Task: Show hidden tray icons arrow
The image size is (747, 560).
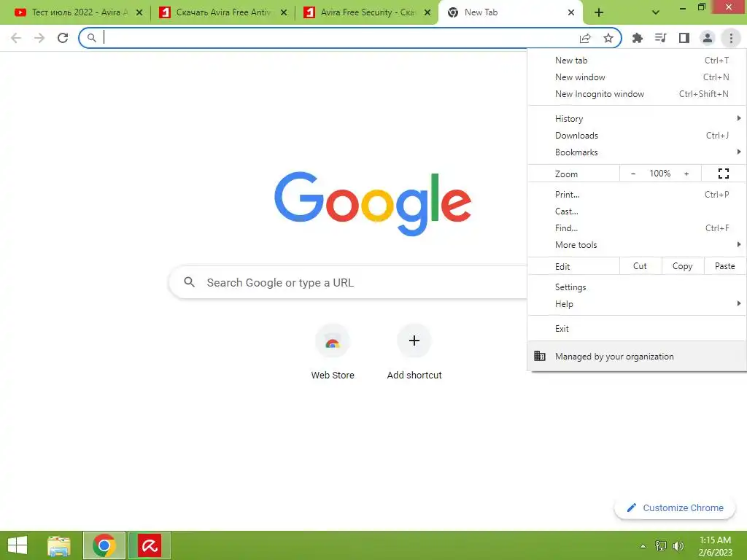Action: 643,546
